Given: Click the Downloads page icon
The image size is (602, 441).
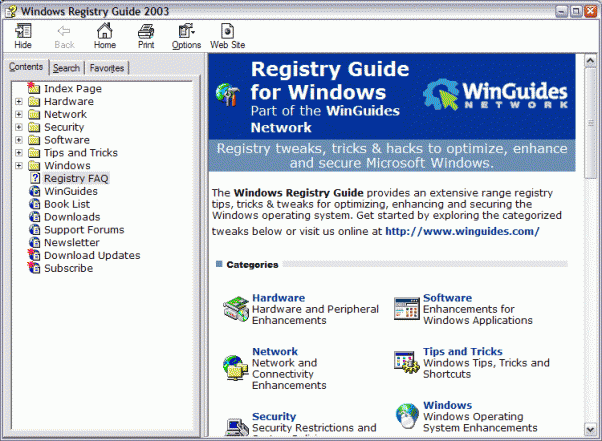Looking at the screenshot, I should [35, 217].
